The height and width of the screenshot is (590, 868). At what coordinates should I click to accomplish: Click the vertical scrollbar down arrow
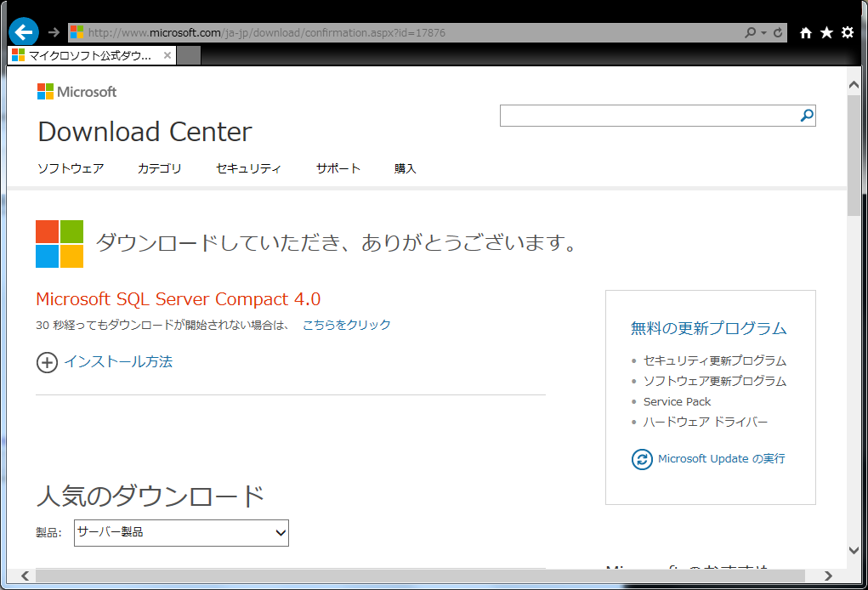[x=854, y=550]
